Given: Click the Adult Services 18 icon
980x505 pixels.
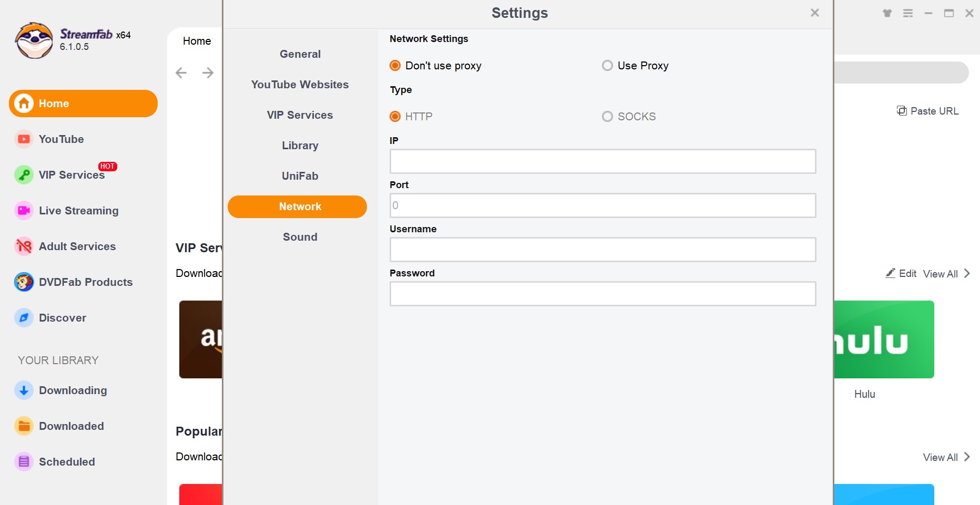Looking at the screenshot, I should [x=24, y=246].
